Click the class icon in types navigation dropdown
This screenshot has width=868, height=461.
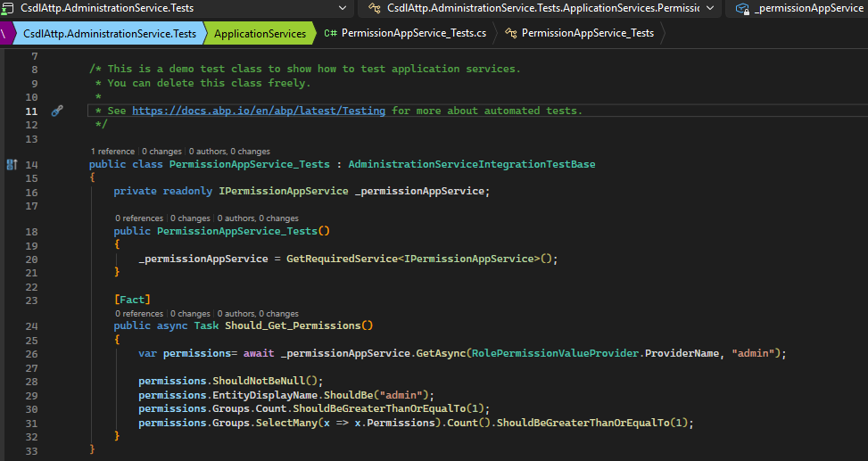(x=374, y=8)
